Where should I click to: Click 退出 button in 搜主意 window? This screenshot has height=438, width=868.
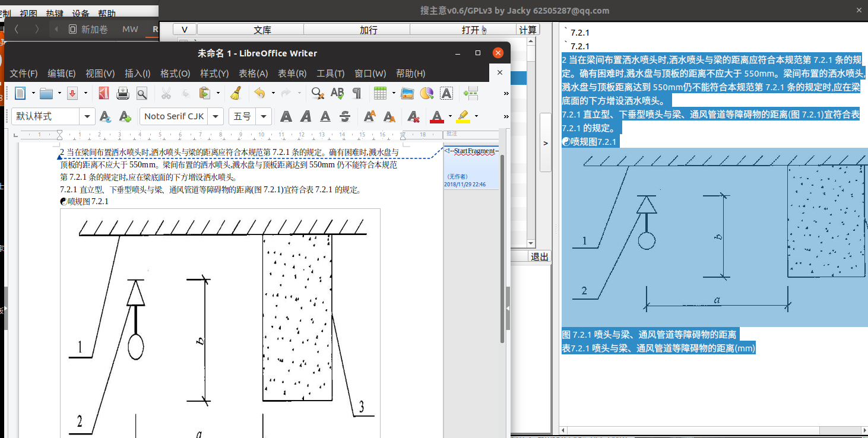tap(540, 256)
